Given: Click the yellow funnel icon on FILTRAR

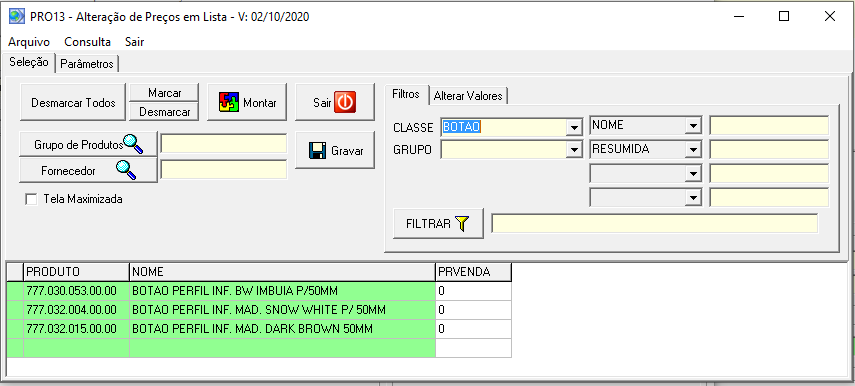Looking at the screenshot, I should point(462,224).
